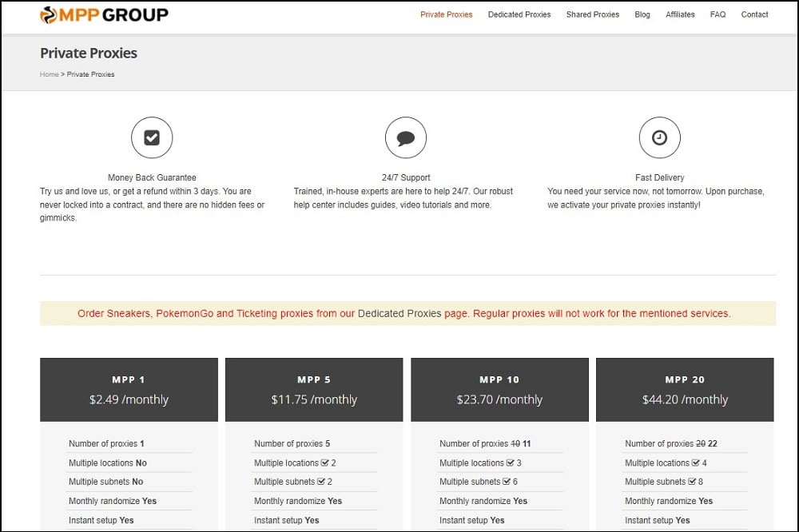Select the MPP 10 plan header

point(499,390)
